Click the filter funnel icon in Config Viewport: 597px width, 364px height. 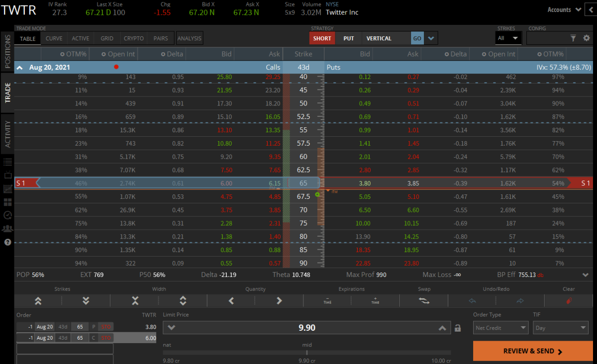(x=573, y=38)
